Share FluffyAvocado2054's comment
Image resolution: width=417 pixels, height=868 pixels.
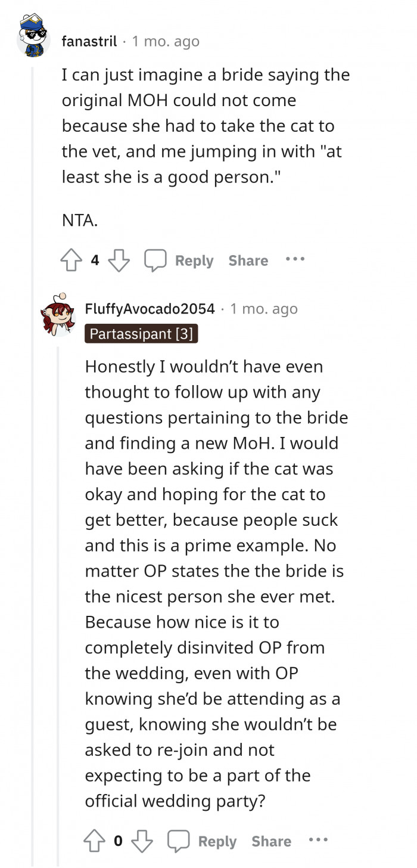271,841
